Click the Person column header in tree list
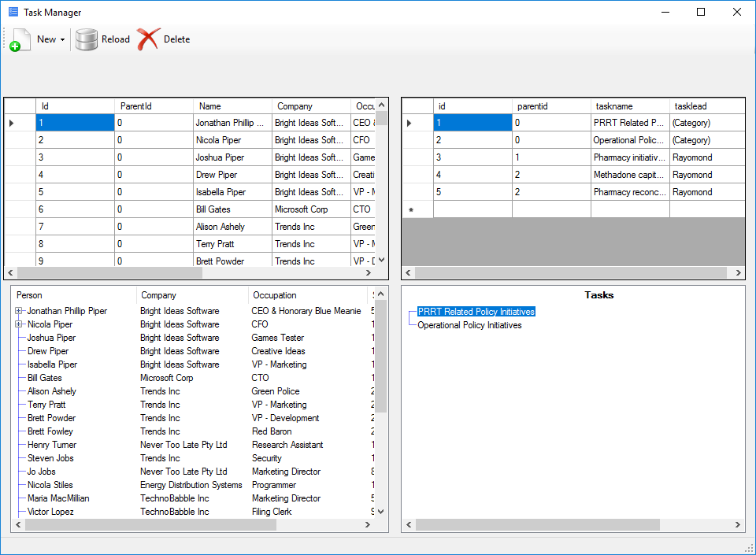Image resolution: width=756 pixels, height=555 pixels. 74,295
